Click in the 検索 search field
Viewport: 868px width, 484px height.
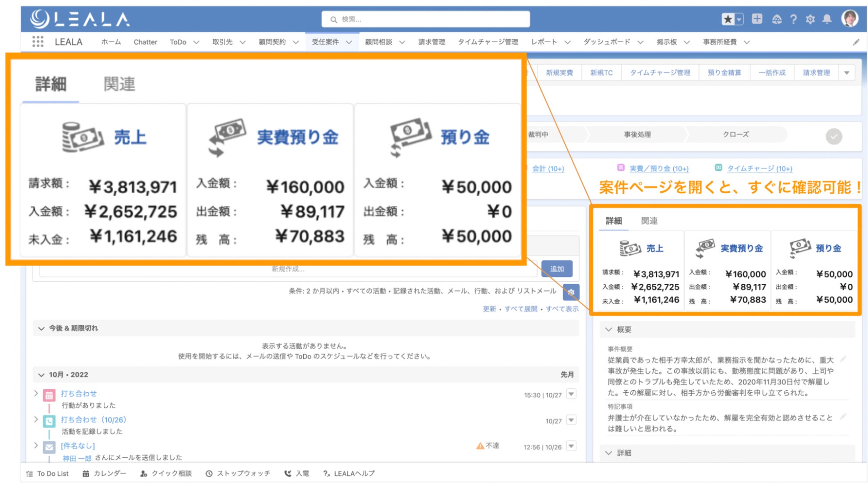click(x=425, y=19)
